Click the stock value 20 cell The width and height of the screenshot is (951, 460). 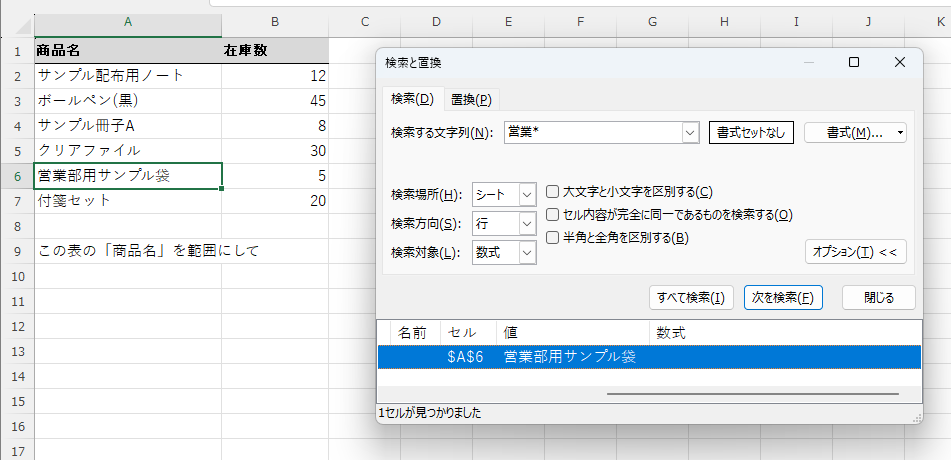click(275, 201)
